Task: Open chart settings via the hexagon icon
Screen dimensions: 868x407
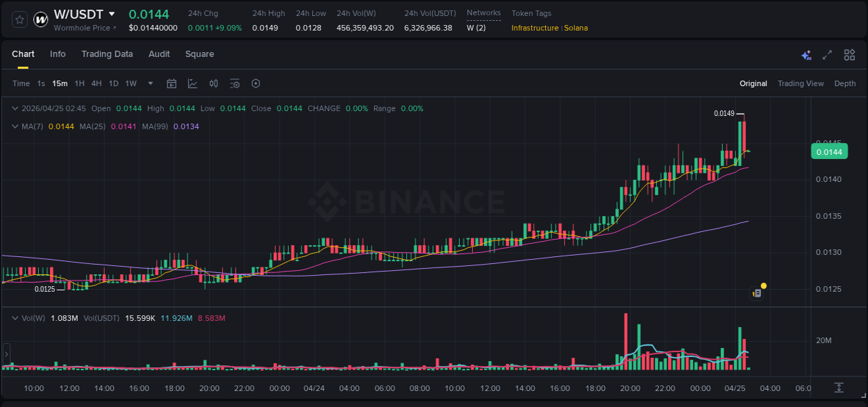Action: [x=256, y=83]
